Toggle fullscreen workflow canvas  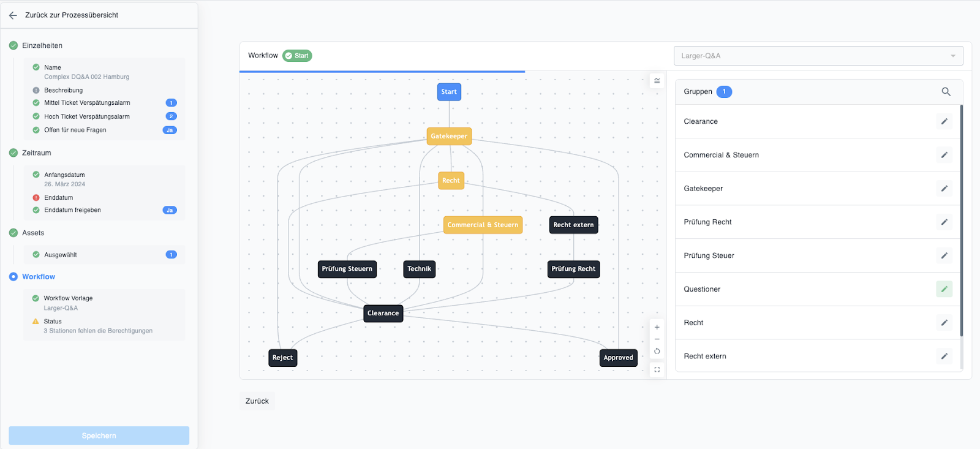(657, 369)
